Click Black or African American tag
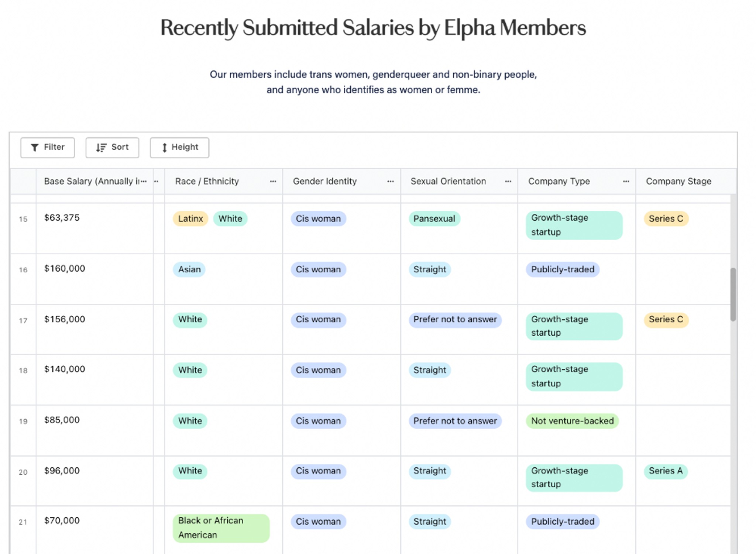 [221, 528]
